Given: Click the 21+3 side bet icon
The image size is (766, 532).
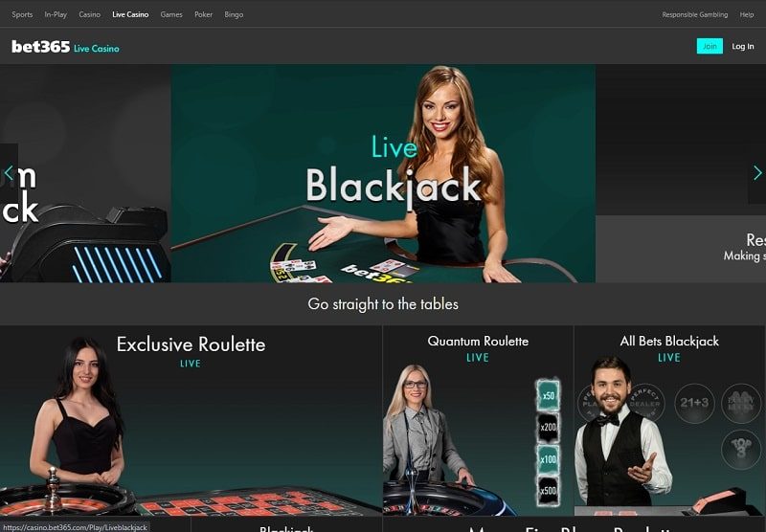Looking at the screenshot, I should tap(694, 403).
